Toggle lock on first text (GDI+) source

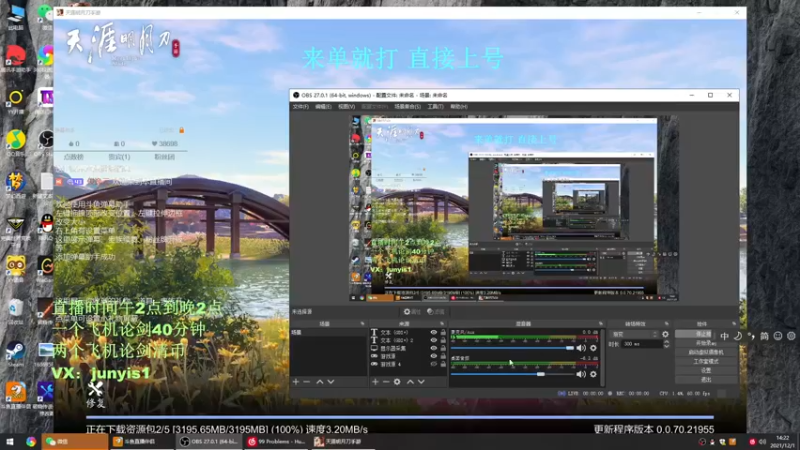pos(443,332)
